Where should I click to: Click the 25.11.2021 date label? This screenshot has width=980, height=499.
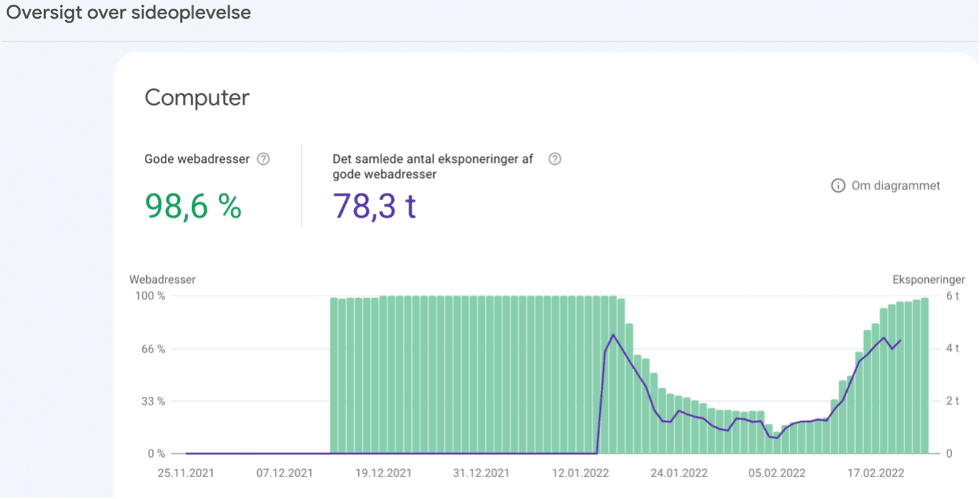(x=186, y=474)
